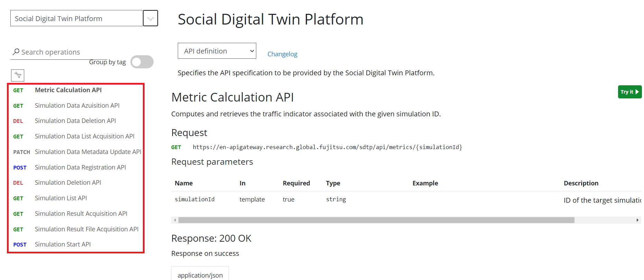Select Metric Calculation API operation
This screenshot has width=644, height=280.
click(x=68, y=90)
